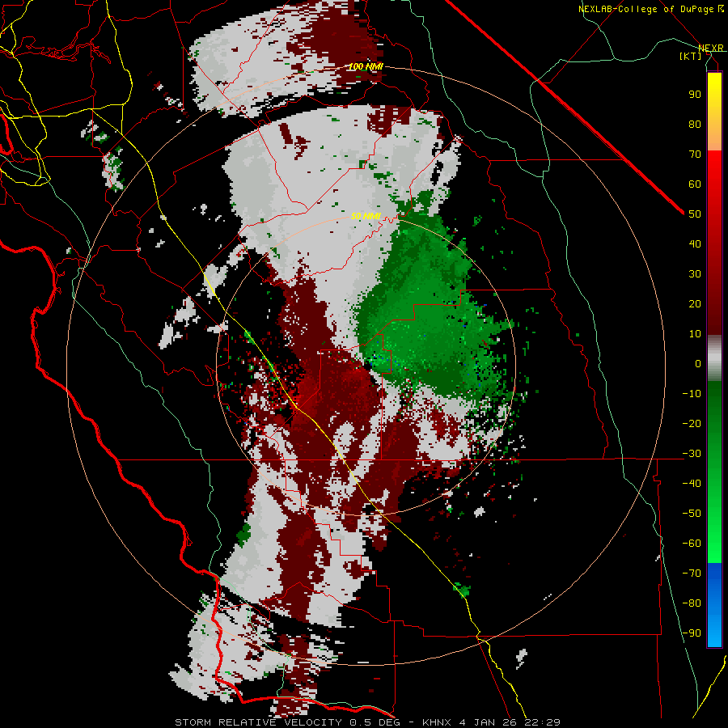This screenshot has height=728, width=728.
Task: Click the KHNX station identifier in caption
Action: pos(438,722)
